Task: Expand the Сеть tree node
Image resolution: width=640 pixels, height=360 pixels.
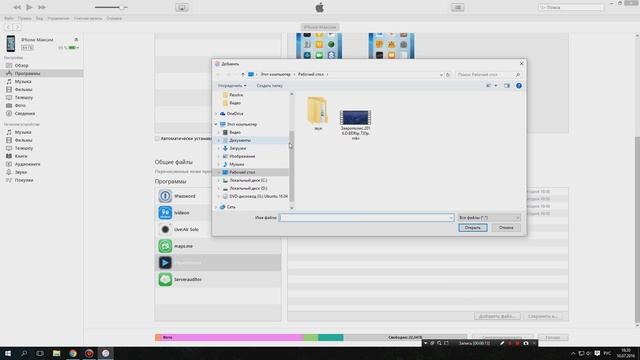Action: pyautogui.click(x=216, y=207)
